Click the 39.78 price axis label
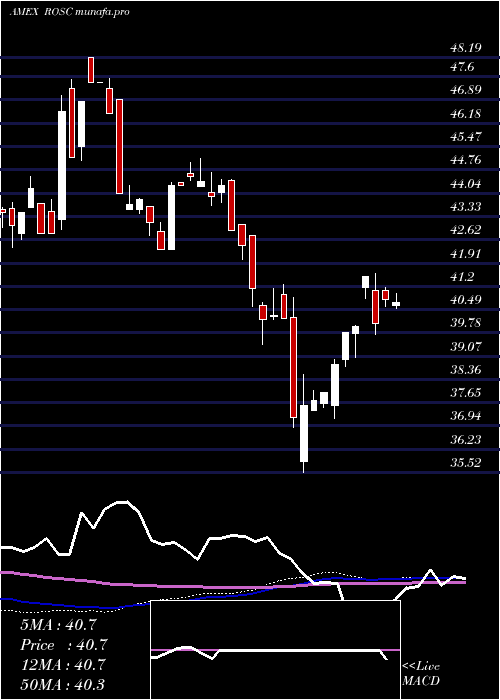 point(466,323)
